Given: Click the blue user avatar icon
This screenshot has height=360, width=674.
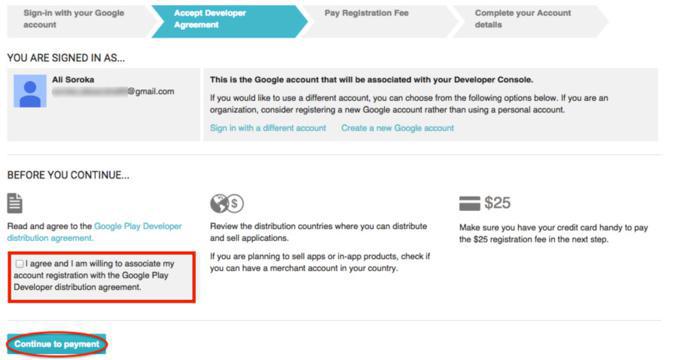Looking at the screenshot, I should click(x=30, y=91).
